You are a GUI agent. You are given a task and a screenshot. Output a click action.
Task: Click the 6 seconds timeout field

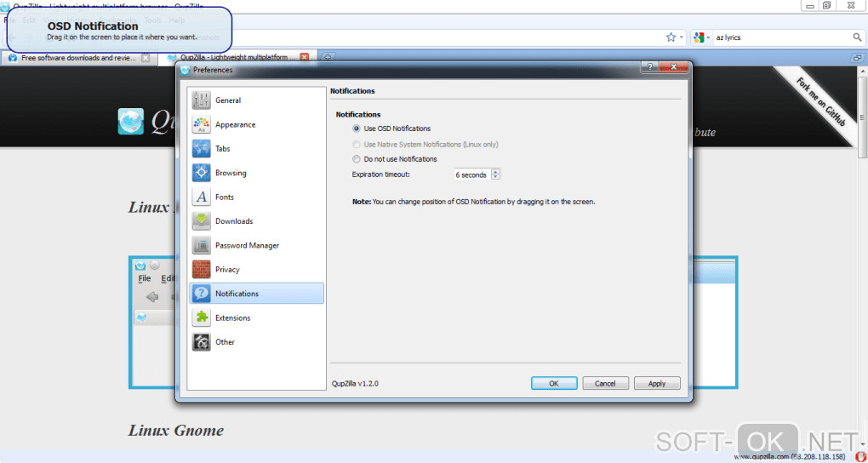click(472, 174)
